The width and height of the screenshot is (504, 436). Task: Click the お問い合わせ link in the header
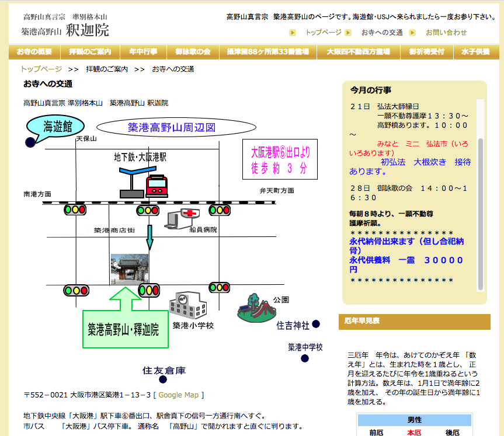tap(446, 33)
